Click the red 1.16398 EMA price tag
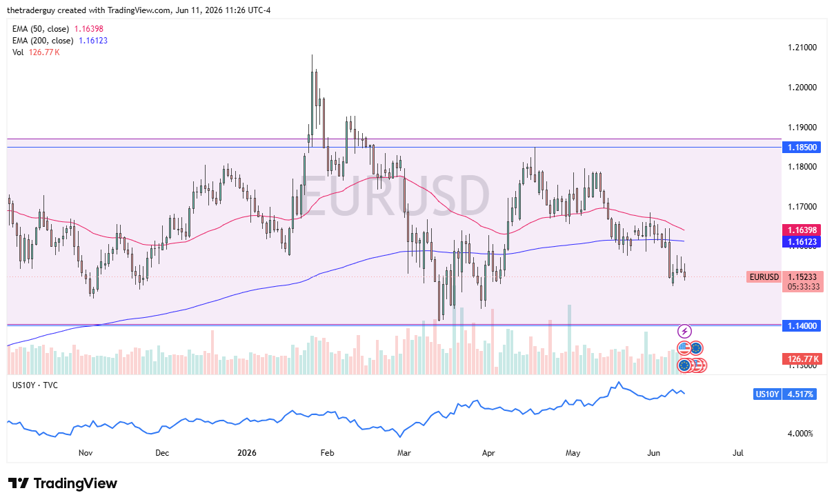 [801, 230]
